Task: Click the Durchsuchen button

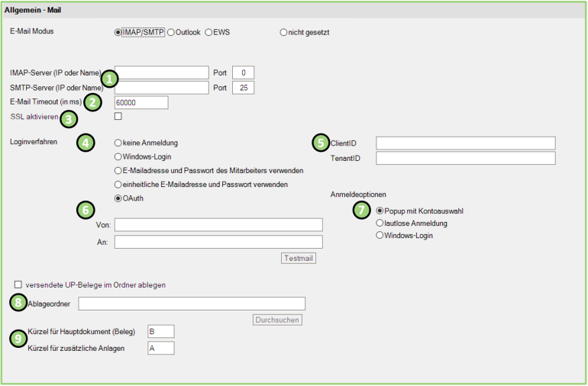Action: coord(277,320)
